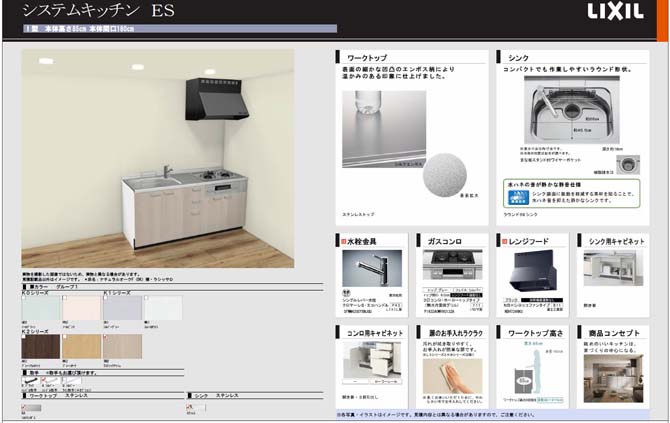This screenshot has width=670, height=423.
Task: Open the main kitchen render image
Action: coord(158,158)
